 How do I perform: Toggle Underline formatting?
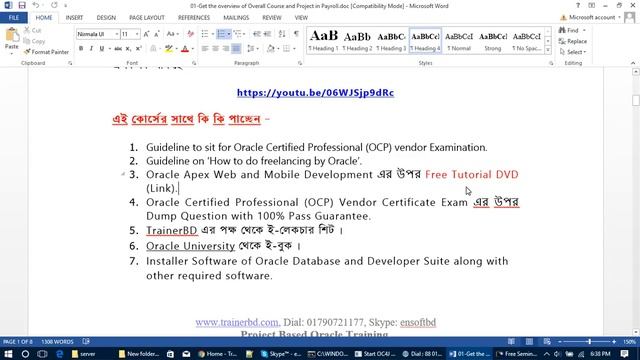tap(102, 49)
